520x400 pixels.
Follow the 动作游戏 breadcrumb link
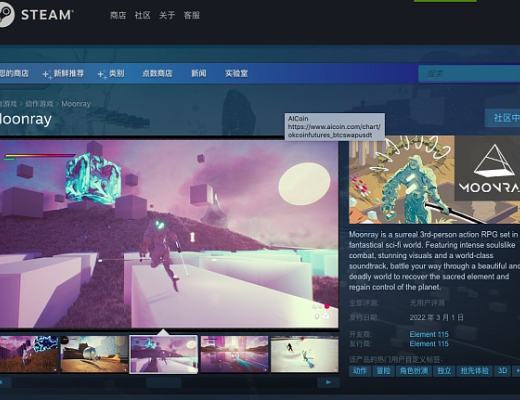[39, 104]
